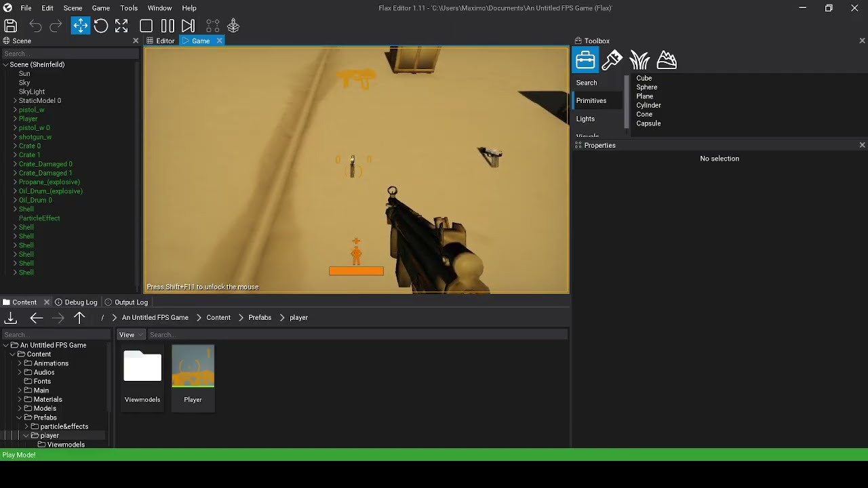
Task: Collapse the Prefabs folder
Action: [20, 418]
